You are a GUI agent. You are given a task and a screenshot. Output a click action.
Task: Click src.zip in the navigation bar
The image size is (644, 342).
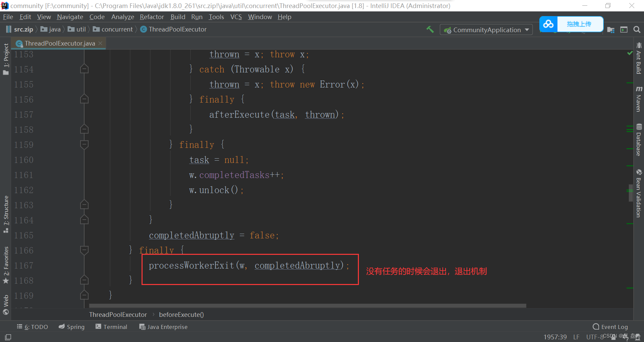point(20,30)
